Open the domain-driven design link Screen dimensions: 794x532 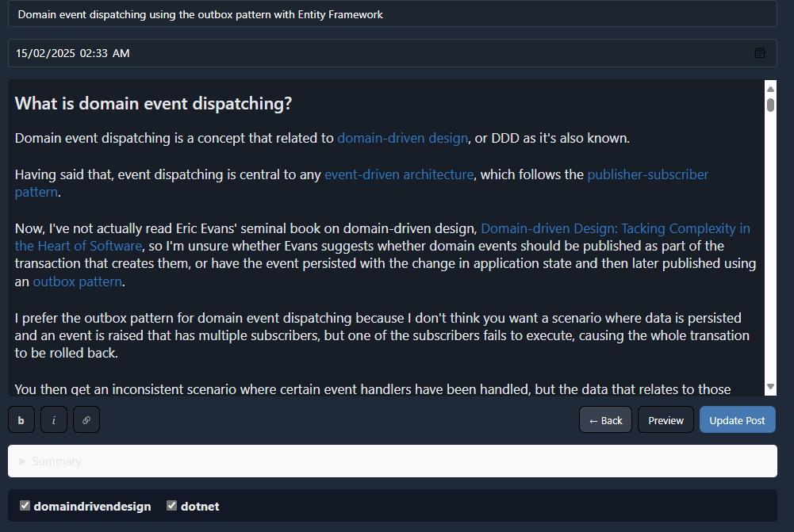[x=403, y=138]
